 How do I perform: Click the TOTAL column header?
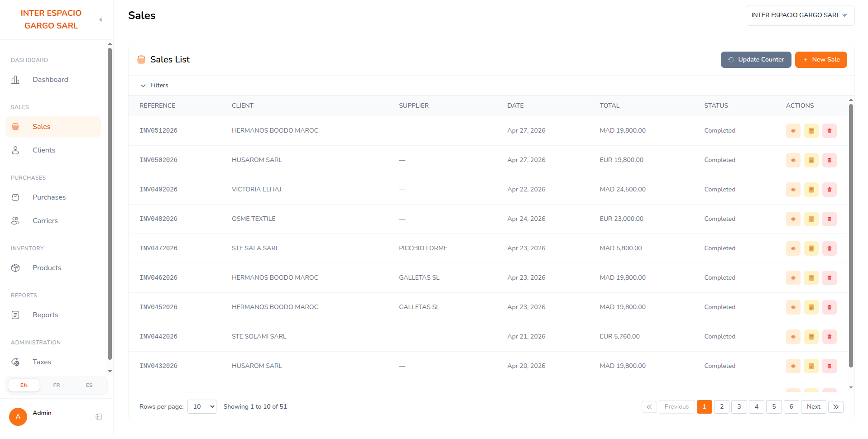(x=609, y=105)
